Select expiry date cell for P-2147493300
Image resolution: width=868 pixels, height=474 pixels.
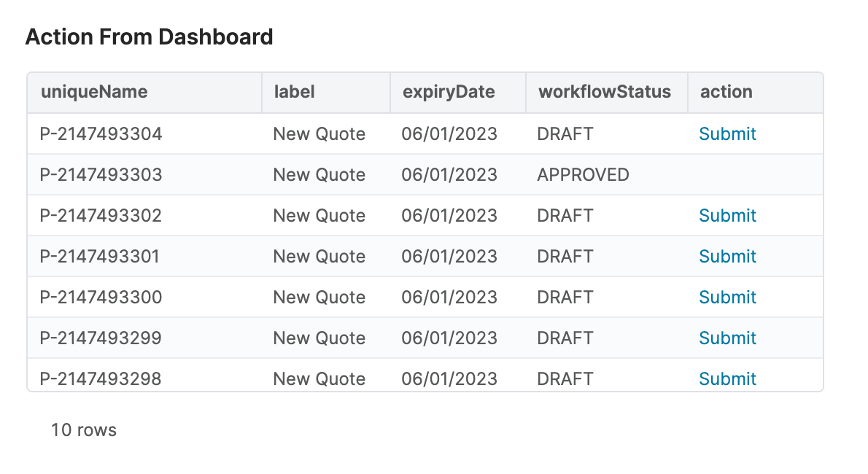coord(449,298)
